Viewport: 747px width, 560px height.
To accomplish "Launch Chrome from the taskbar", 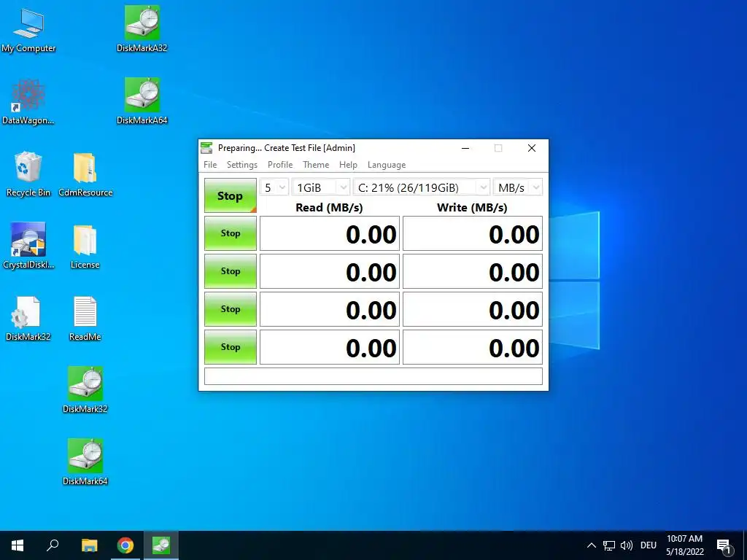I will click(x=125, y=545).
